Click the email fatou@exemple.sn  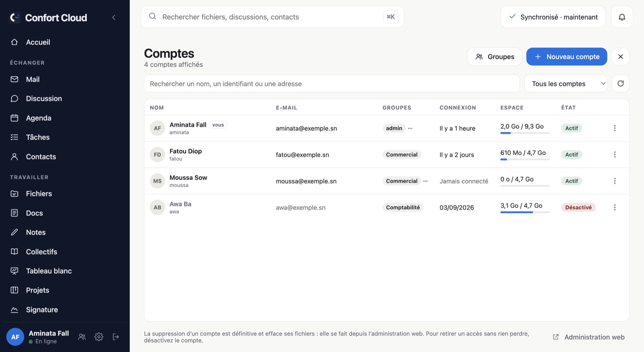[302, 155]
